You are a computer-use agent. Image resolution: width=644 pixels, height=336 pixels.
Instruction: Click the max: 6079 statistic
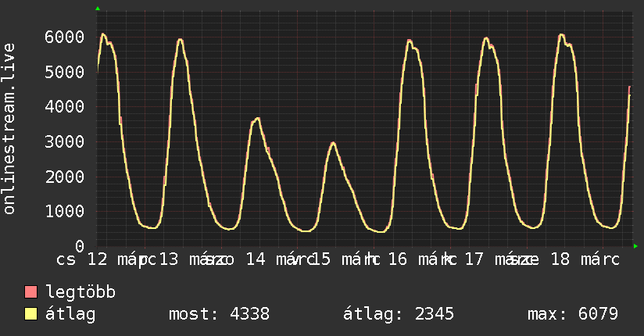573,314
